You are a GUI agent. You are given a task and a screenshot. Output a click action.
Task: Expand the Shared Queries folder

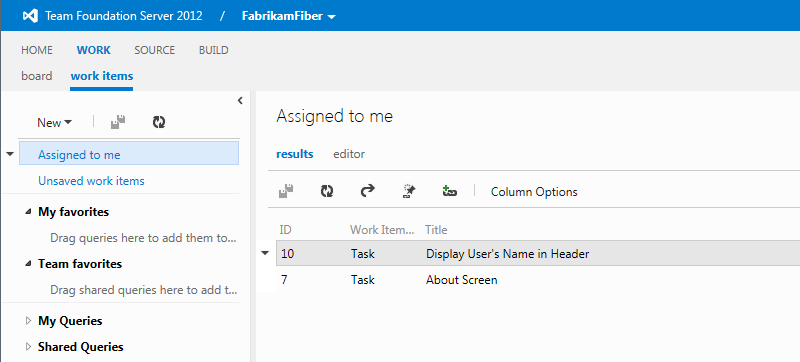pyautogui.click(x=28, y=347)
